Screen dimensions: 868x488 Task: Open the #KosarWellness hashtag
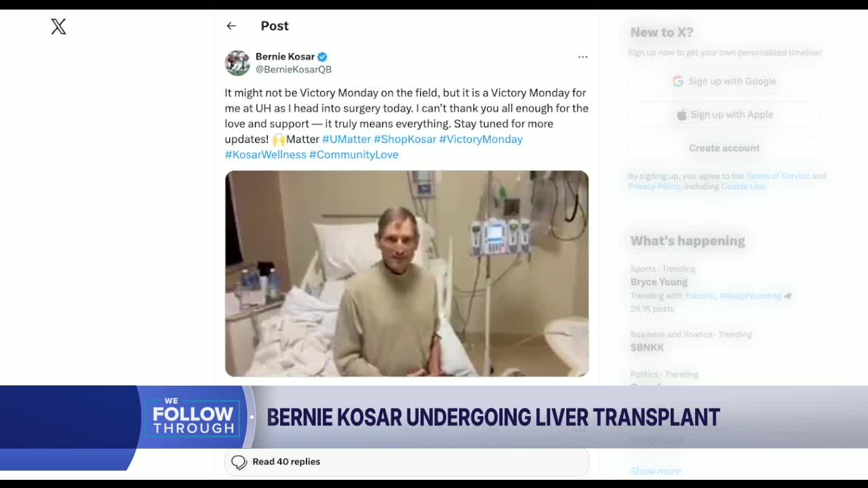[x=266, y=155]
